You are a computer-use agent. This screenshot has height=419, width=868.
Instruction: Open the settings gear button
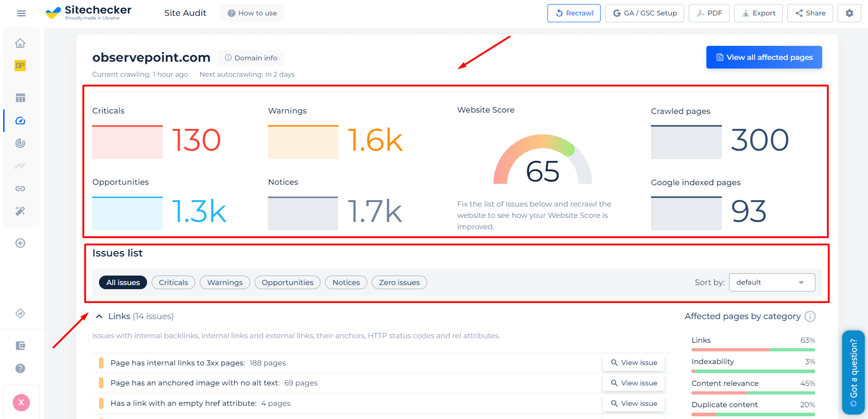pos(849,13)
